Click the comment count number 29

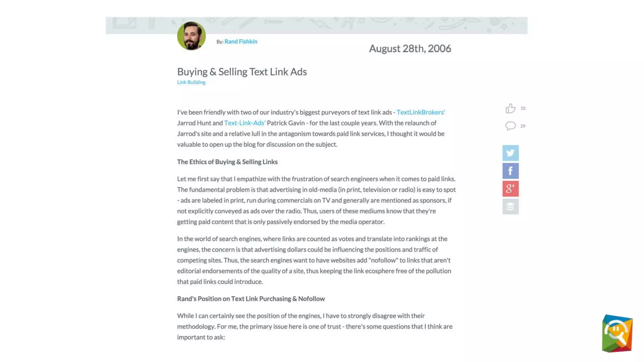coord(523,126)
